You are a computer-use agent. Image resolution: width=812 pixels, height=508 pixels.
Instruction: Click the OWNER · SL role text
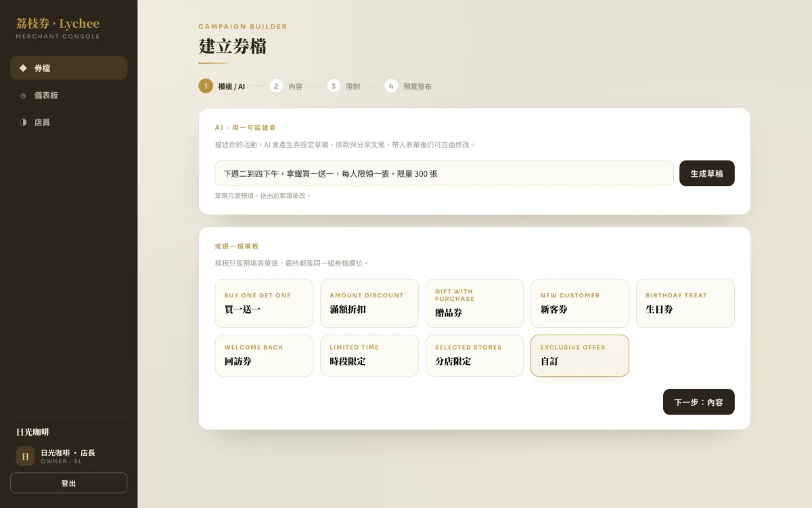[61, 461]
